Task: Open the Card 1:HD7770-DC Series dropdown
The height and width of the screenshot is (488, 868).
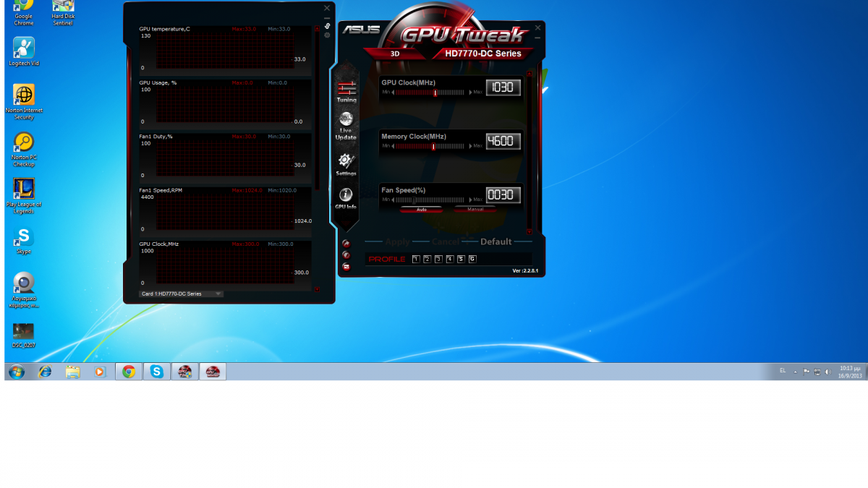Action: 181,294
